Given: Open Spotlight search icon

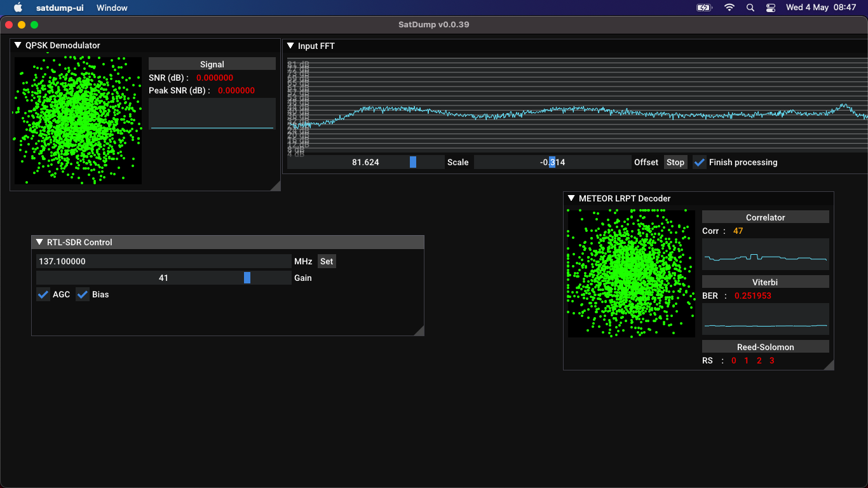Looking at the screenshot, I should [x=750, y=8].
